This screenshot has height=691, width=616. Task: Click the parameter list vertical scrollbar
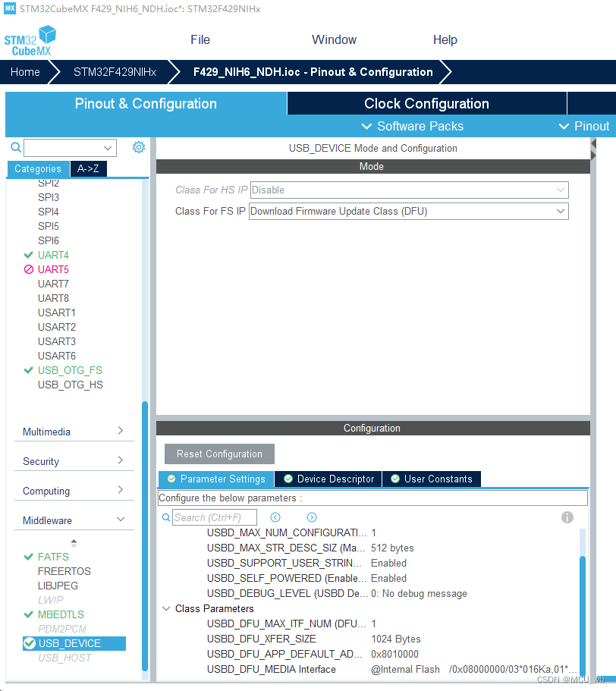click(583, 614)
